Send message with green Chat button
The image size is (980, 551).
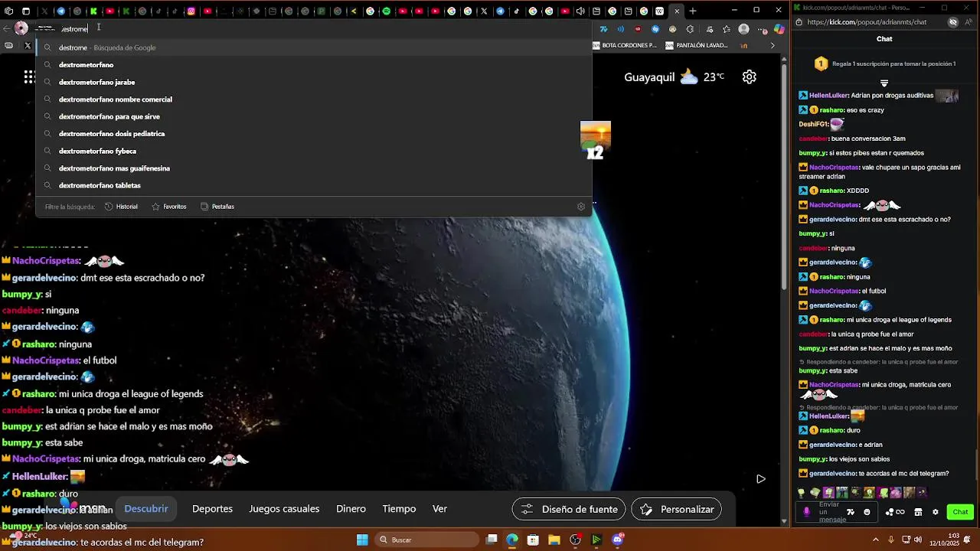pyautogui.click(x=960, y=512)
